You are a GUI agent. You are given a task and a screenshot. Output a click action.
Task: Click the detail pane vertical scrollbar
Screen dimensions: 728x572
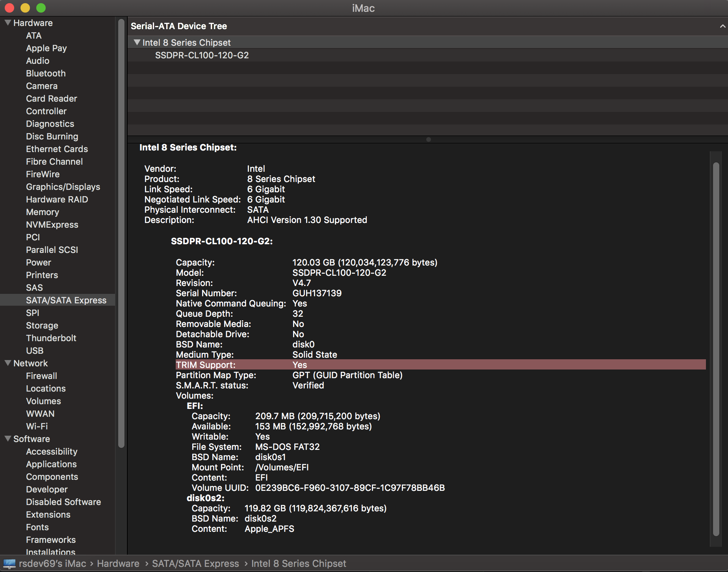(716, 349)
